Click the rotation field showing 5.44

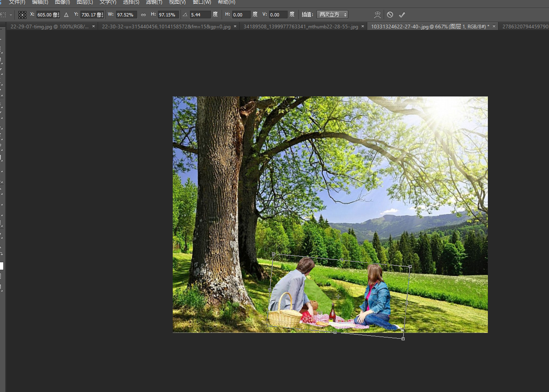[x=200, y=15]
